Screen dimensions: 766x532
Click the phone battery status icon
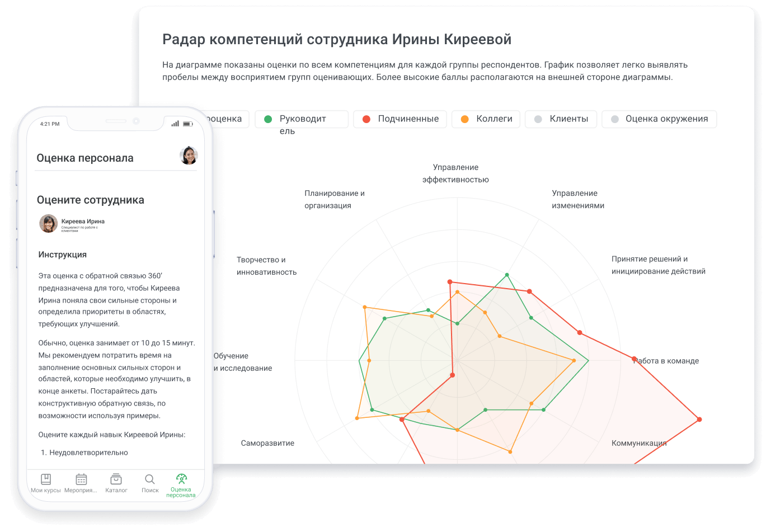[188, 124]
